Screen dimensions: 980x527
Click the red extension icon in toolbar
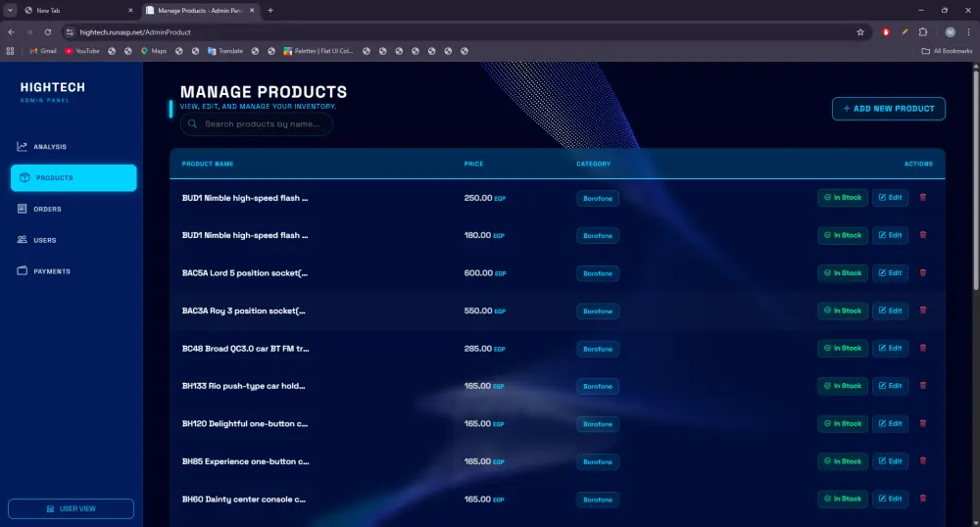886,32
